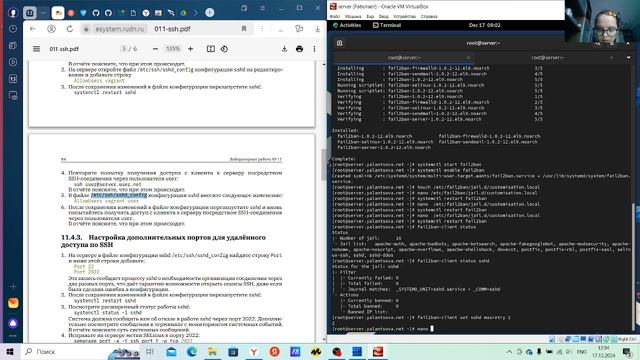
Task: Open the address bar three-dots menu
Action: click(262, 29)
